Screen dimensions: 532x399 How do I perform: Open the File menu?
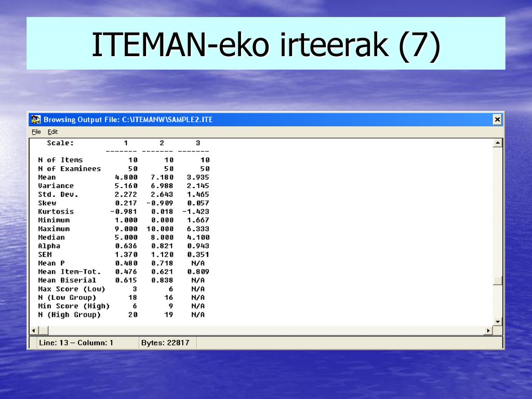36,131
